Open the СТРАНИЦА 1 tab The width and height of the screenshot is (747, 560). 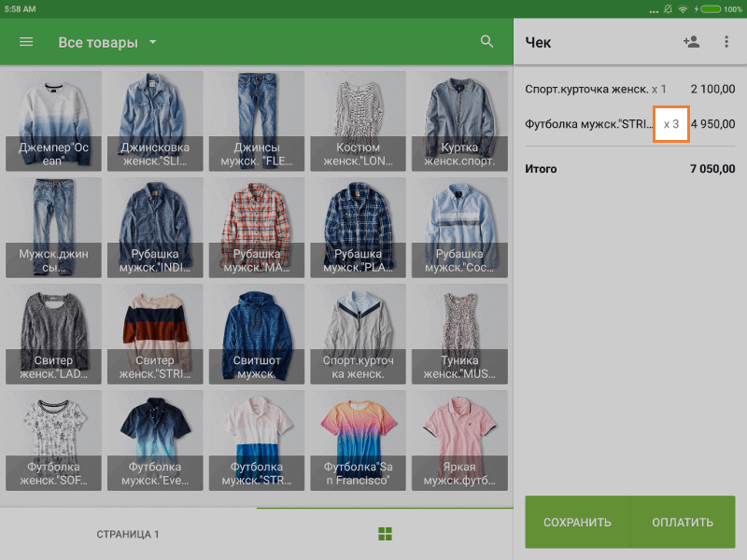[x=128, y=534]
